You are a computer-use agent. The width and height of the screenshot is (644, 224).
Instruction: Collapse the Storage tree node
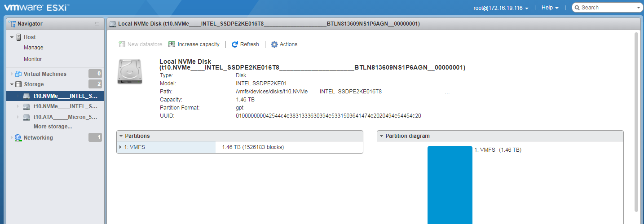point(12,84)
